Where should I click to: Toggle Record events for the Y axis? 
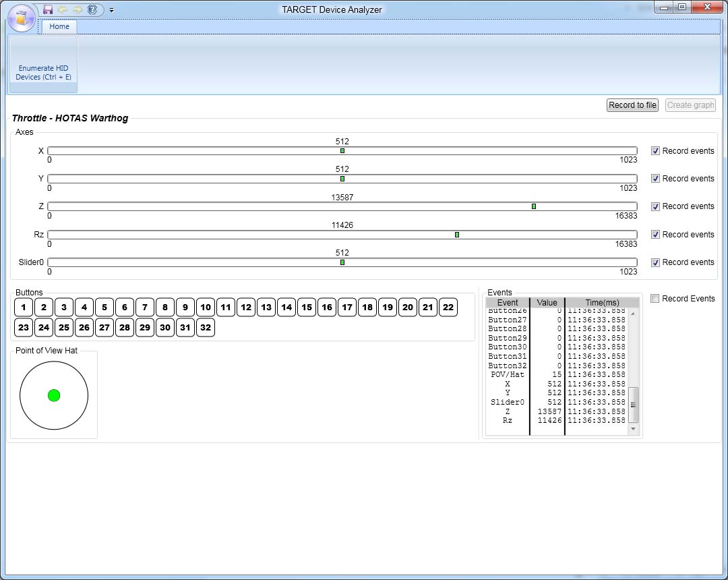point(655,178)
